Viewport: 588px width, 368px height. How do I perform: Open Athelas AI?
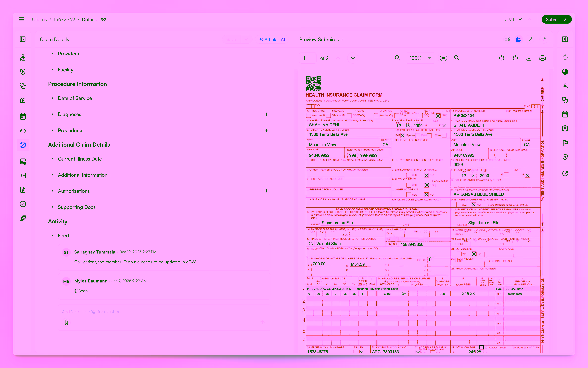[x=272, y=39]
